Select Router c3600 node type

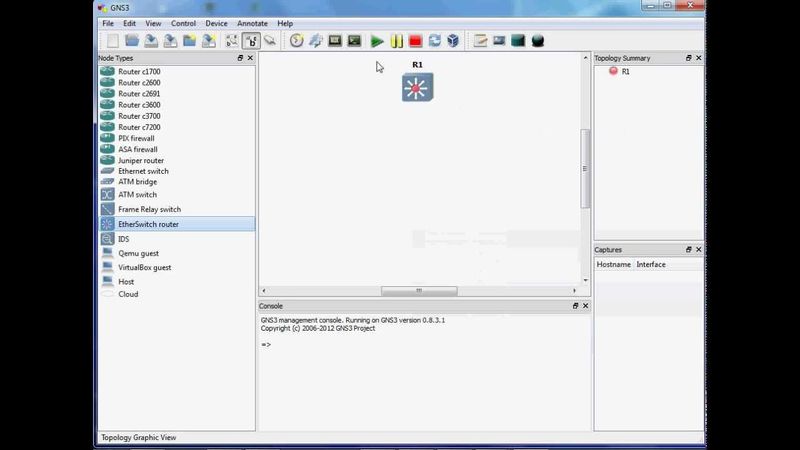[177, 105]
